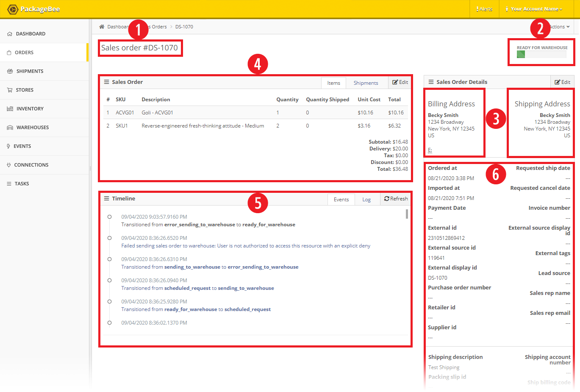Switch to the Shipments tab
The width and height of the screenshot is (580, 392).
click(366, 83)
